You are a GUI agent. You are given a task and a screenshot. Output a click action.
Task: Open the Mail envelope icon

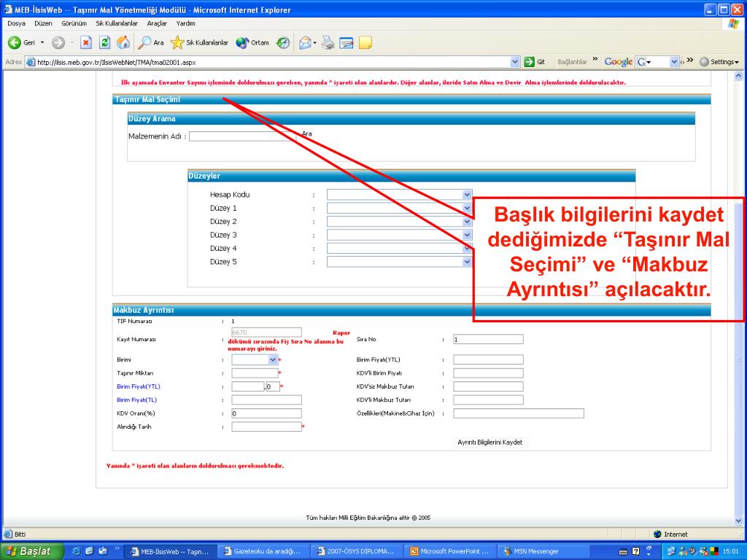306,42
